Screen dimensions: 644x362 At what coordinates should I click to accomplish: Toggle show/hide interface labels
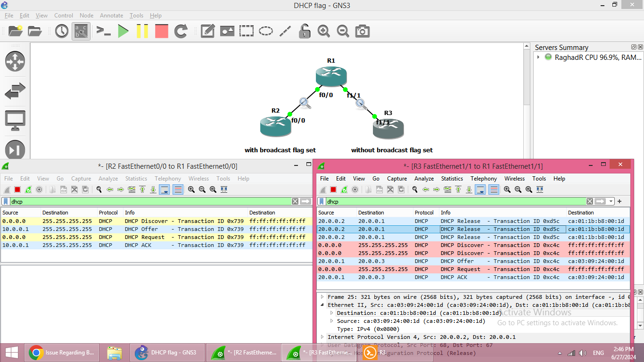pos(81,32)
